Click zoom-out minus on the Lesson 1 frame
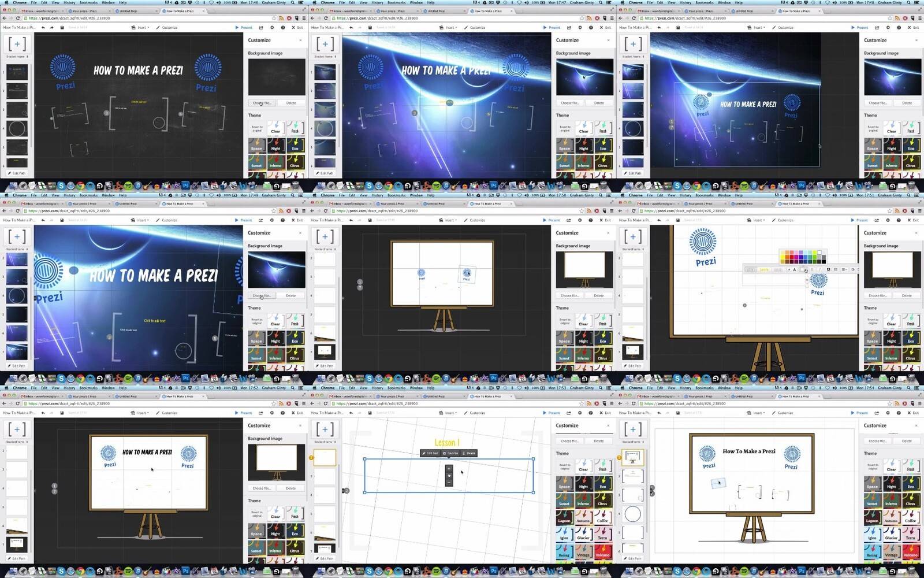Image resolution: width=924 pixels, height=578 pixels. (449, 483)
